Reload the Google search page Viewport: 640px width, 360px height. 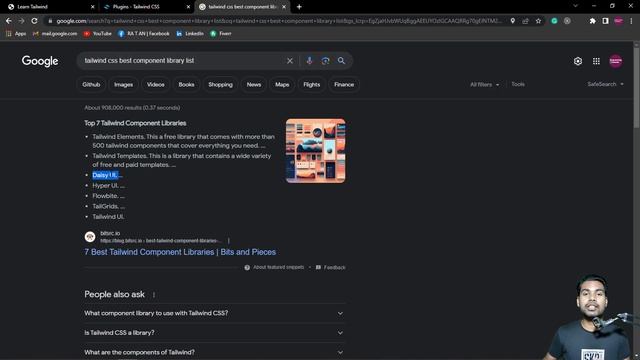(x=34, y=21)
